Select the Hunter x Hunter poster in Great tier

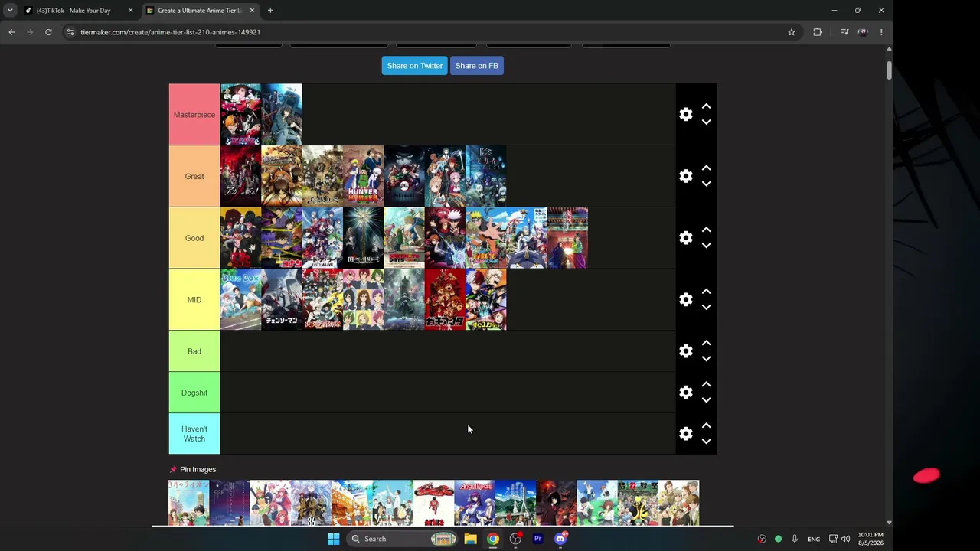tap(363, 176)
